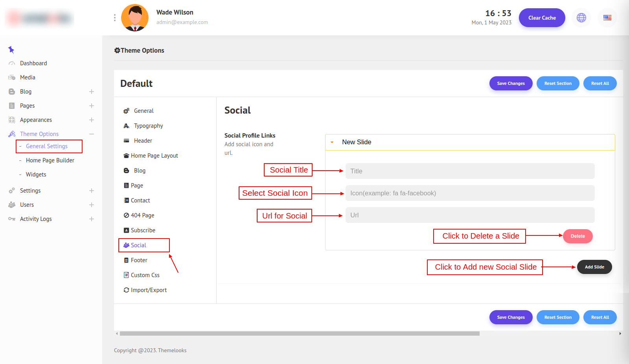The width and height of the screenshot is (629, 364).
Task: Click the pin icon in sidebar
Action: click(x=11, y=50)
